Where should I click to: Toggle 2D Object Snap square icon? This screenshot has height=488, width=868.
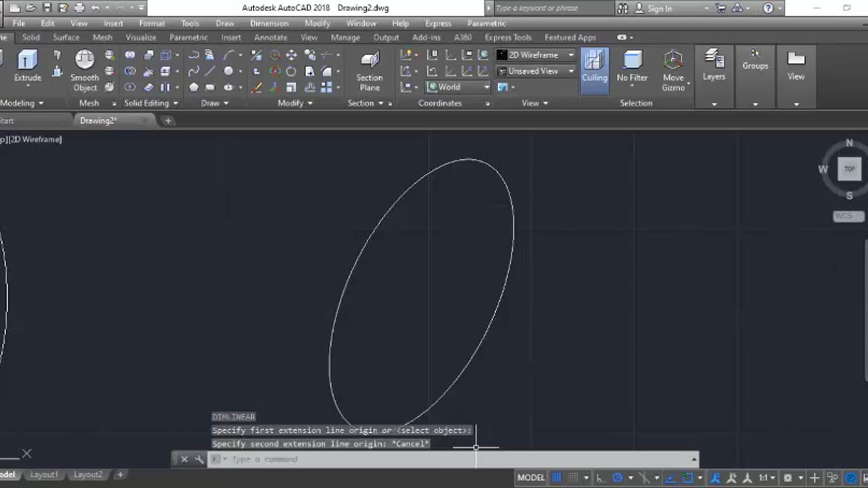tap(688, 478)
